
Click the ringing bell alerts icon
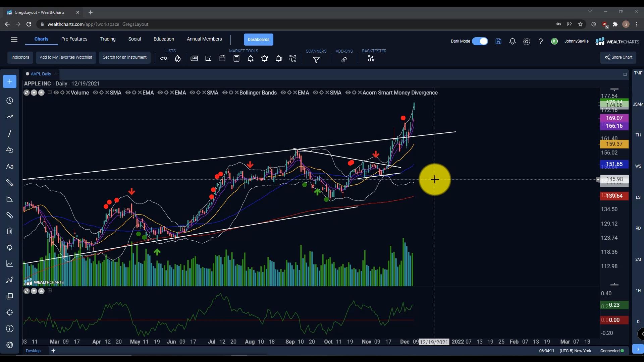click(x=265, y=59)
